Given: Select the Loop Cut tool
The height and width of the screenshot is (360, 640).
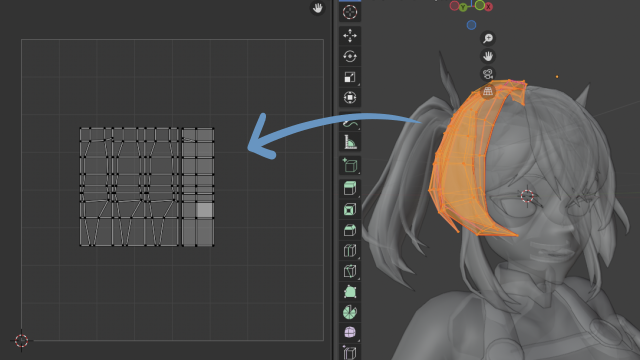Looking at the screenshot, I should pos(350,251).
